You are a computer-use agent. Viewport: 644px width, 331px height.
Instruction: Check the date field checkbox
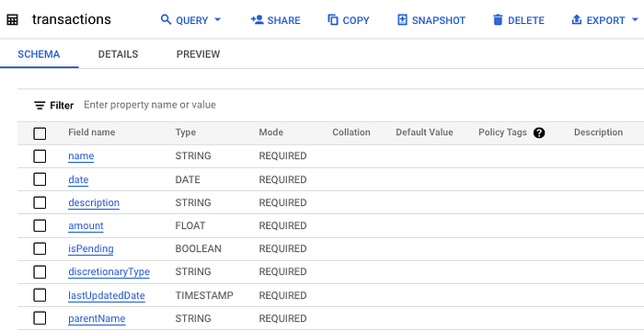pos(40,179)
